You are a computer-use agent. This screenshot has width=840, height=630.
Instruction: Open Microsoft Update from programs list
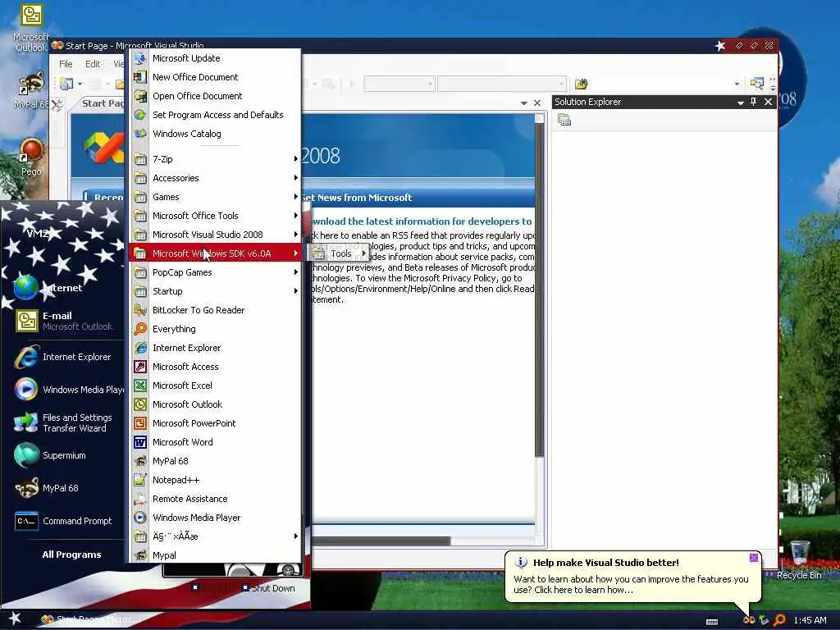(215, 58)
